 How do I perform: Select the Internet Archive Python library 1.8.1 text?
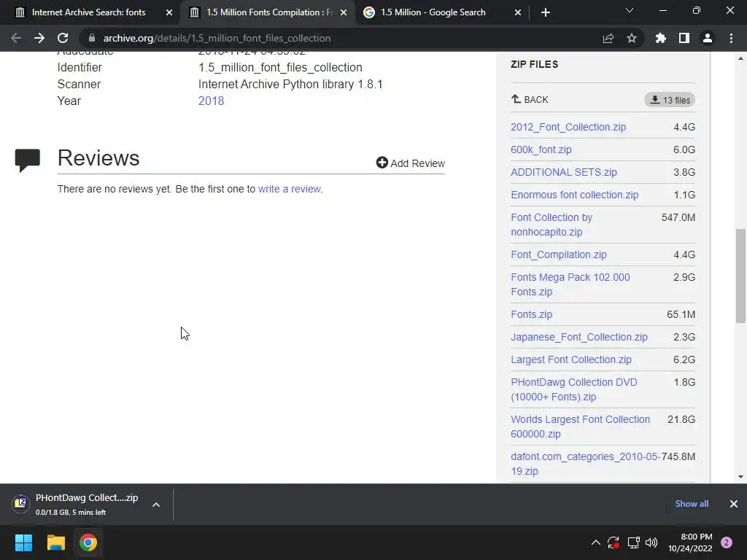(x=290, y=85)
